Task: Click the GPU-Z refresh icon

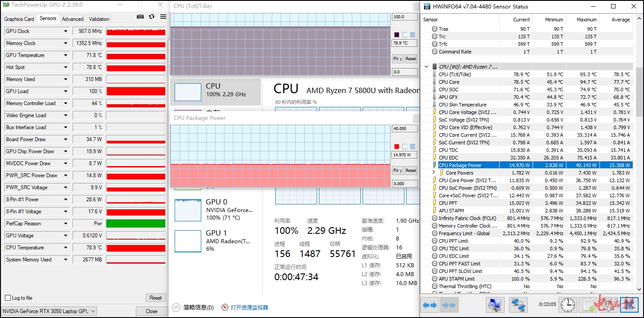Action: pyautogui.click(x=151, y=16)
